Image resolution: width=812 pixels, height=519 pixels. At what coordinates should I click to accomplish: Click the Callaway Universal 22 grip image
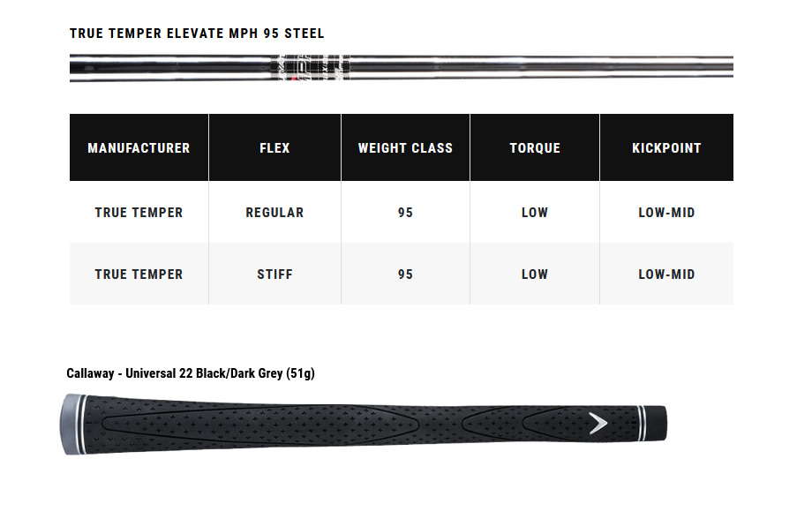(x=364, y=425)
